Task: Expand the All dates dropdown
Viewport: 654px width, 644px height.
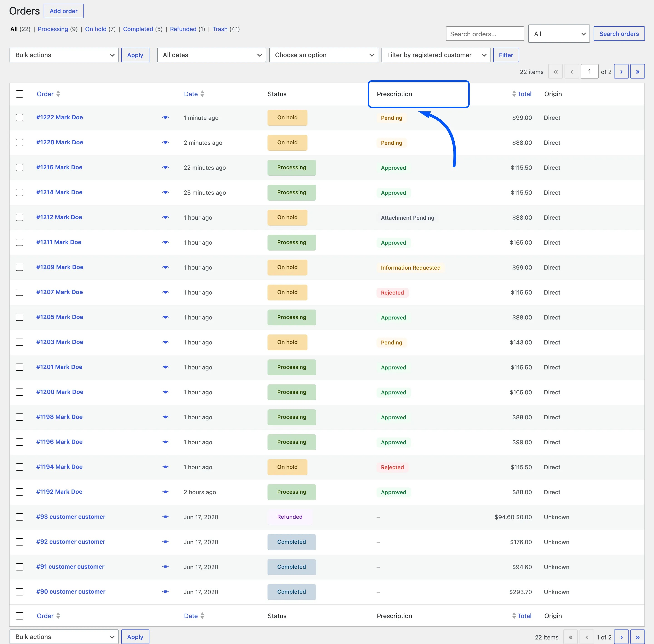Action: [x=212, y=55]
